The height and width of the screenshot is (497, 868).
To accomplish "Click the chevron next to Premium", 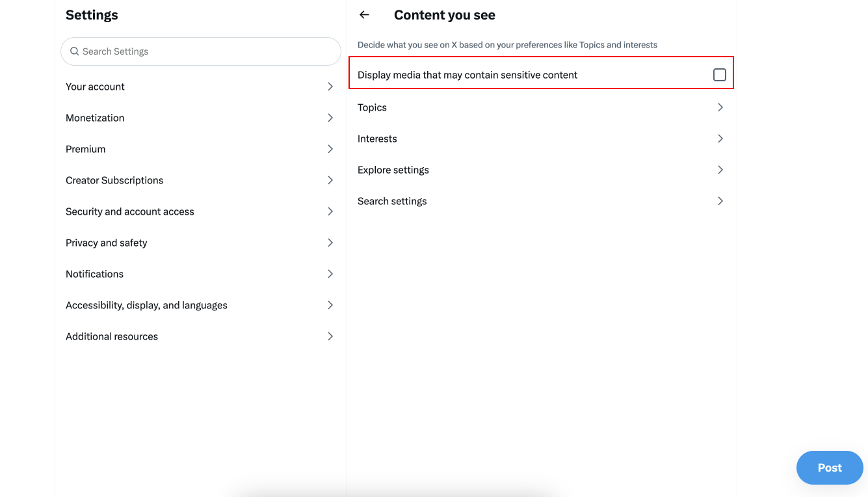I will tap(330, 148).
